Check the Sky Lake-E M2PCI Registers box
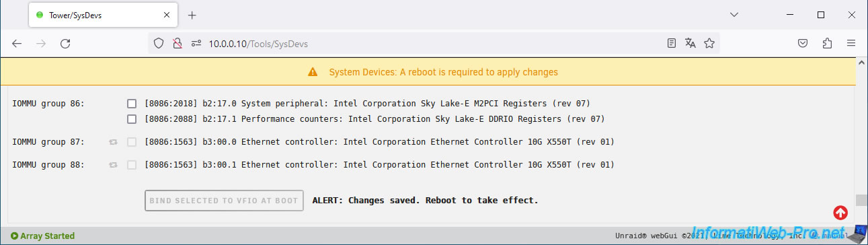This screenshot has width=868, height=245. (132, 104)
